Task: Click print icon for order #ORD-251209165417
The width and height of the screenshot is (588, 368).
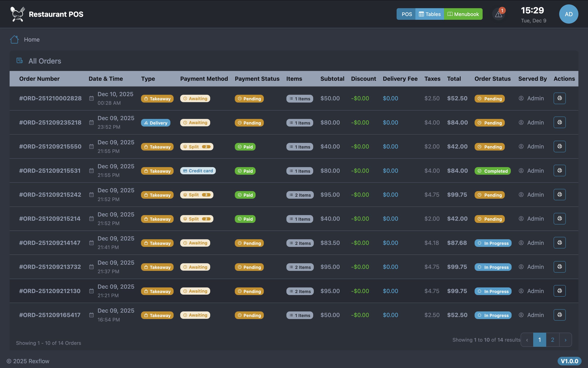Action: click(x=559, y=315)
